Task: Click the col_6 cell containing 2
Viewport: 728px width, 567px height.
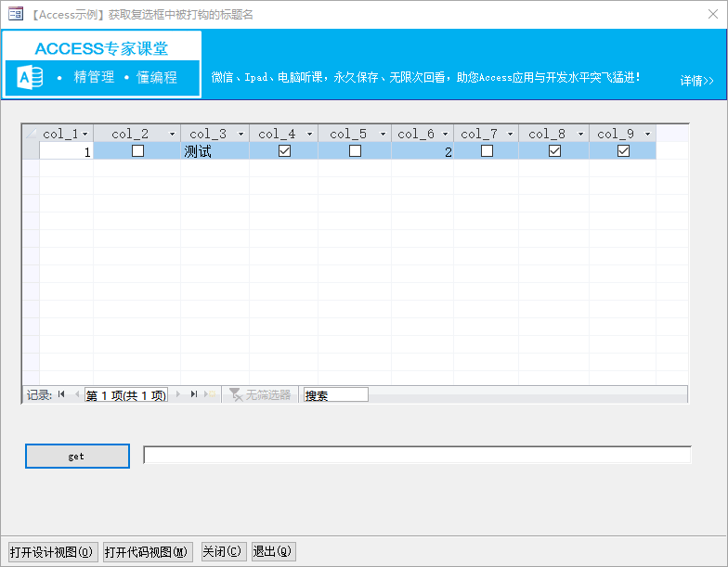Action: point(422,151)
